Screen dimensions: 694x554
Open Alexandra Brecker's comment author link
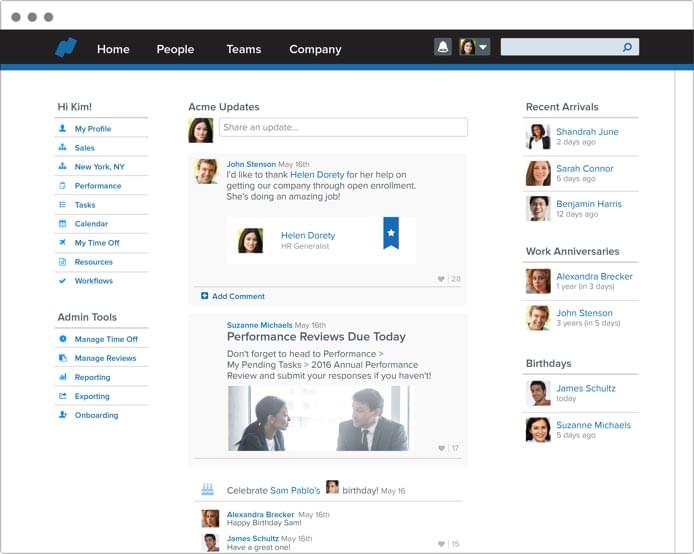pyautogui.click(x=260, y=515)
